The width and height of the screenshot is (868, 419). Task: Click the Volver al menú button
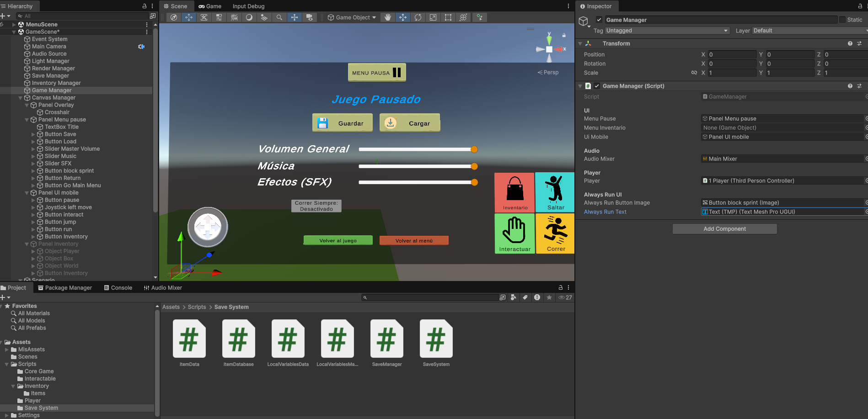coord(414,240)
